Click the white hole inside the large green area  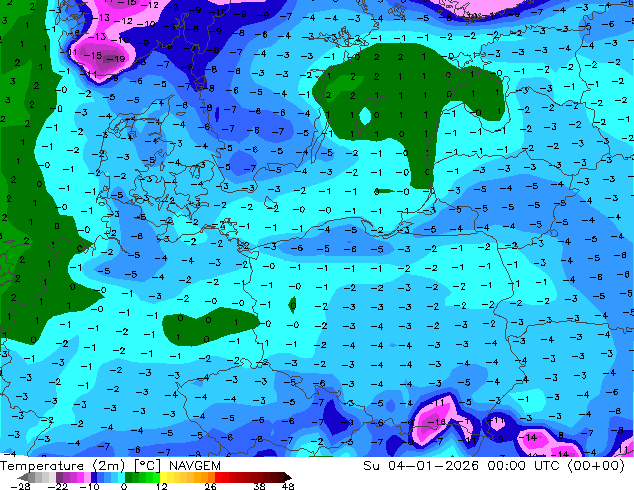[x=365, y=116]
